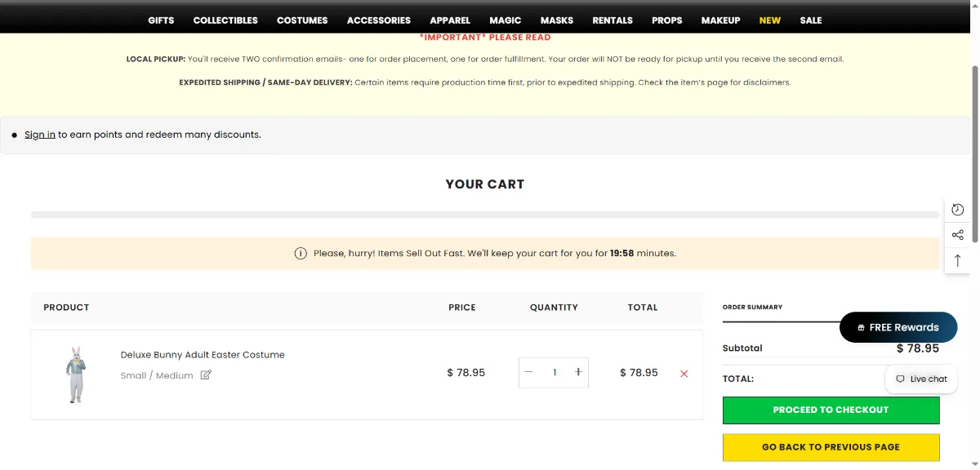Click the Subtotal $ 78.95 amount
This screenshot has height=470, width=980.
918,348
